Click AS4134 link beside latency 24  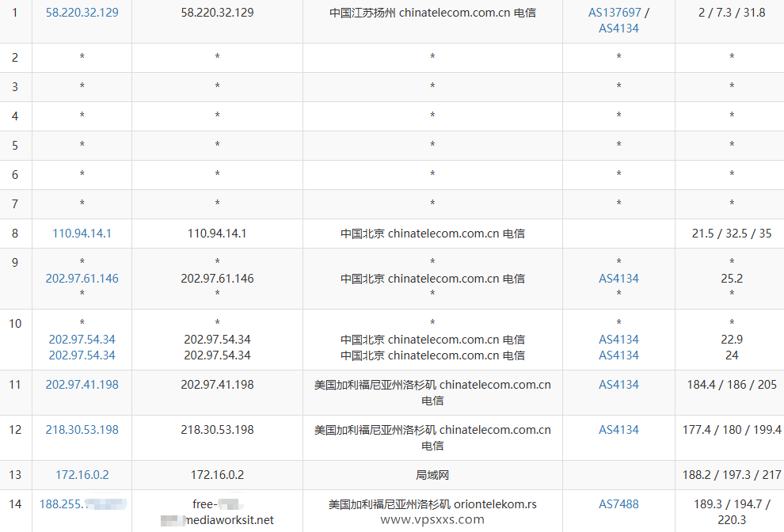618,355
